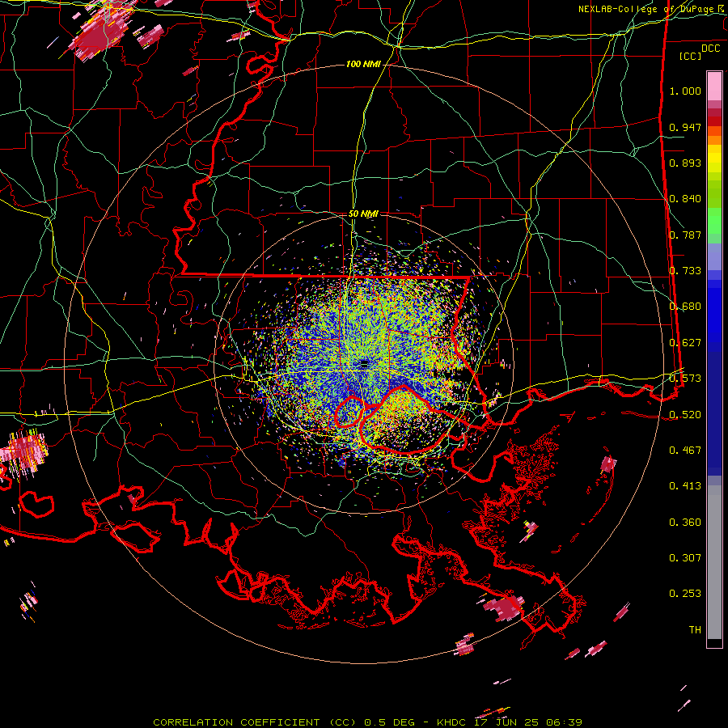728x728 pixels.
Task: Click the TH threshold label
Action: coord(695,630)
